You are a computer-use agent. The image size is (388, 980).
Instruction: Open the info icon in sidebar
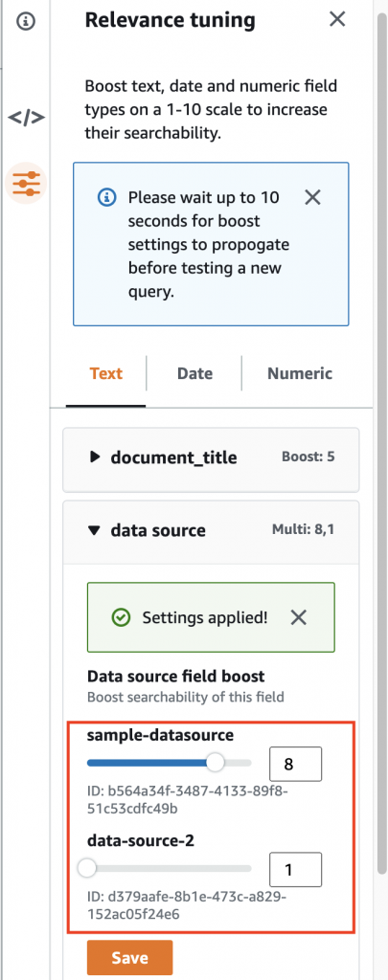26,21
